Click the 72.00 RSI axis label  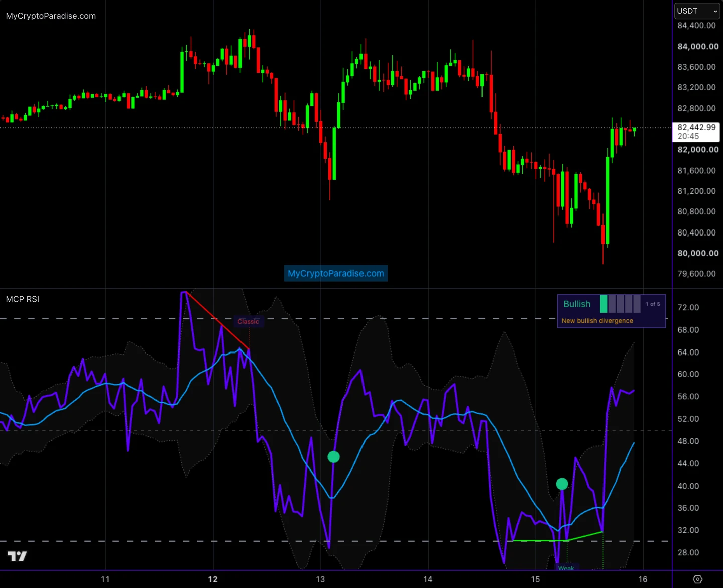click(x=688, y=307)
